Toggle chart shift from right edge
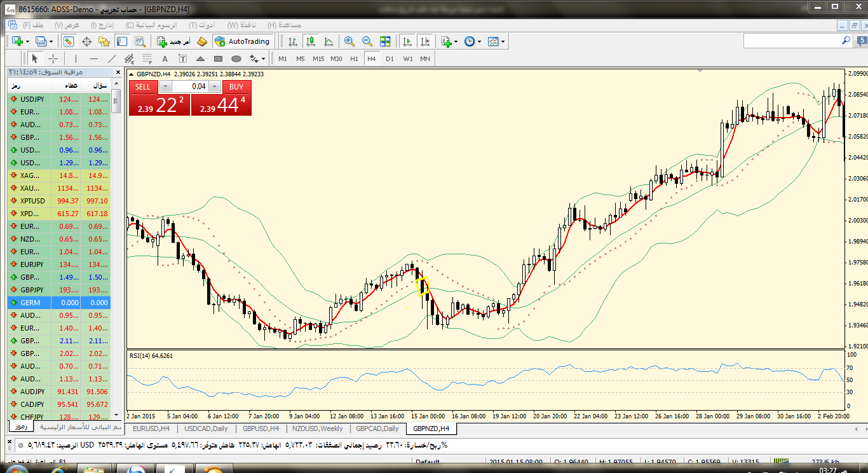Screen dimensions: 868x473 pyautogui.click(x=425, y=41)
